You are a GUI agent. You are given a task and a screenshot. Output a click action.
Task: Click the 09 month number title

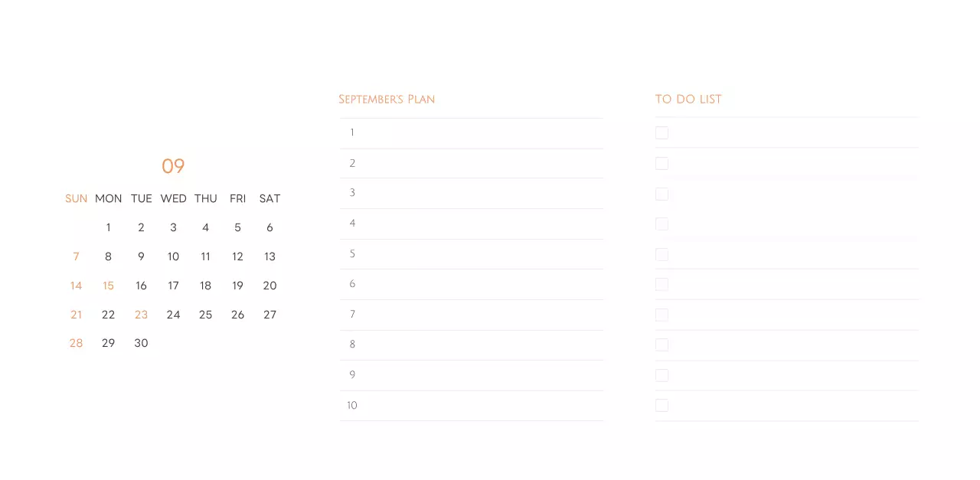coord(173,166)
